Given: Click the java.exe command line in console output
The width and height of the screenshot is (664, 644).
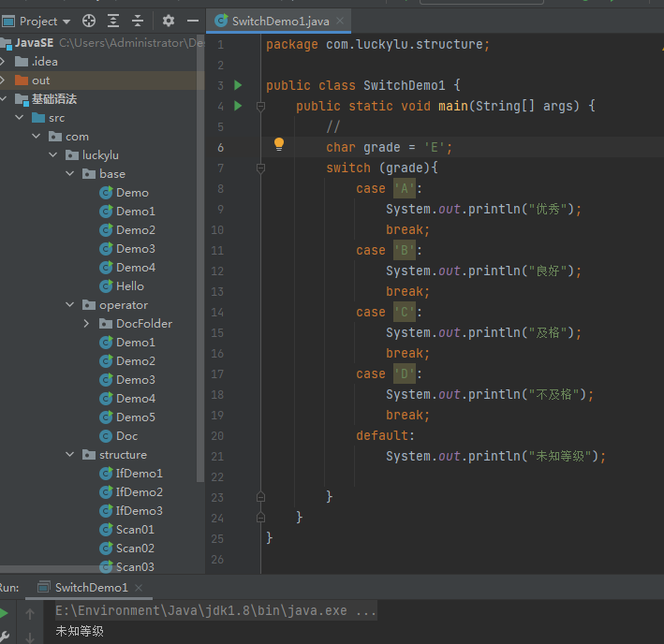Looking at the screenshot, I should pyautogui.click(x=215, y=610).
